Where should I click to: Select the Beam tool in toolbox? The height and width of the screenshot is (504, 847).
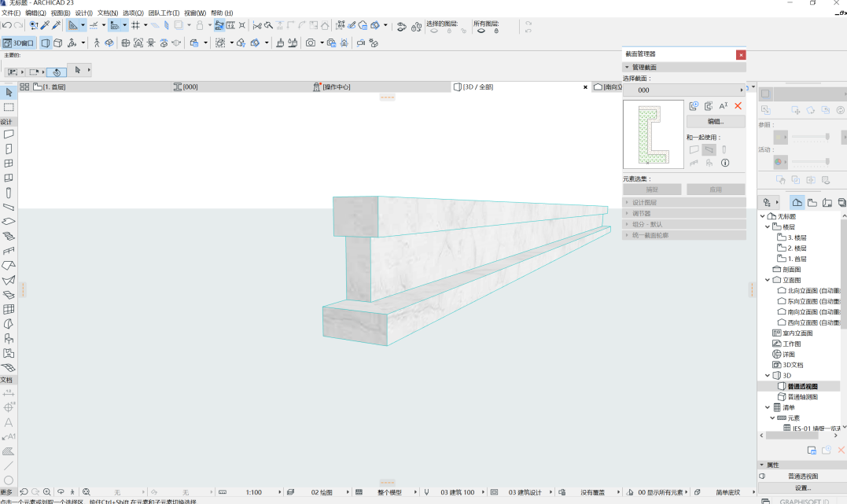[x=9, y=207]
